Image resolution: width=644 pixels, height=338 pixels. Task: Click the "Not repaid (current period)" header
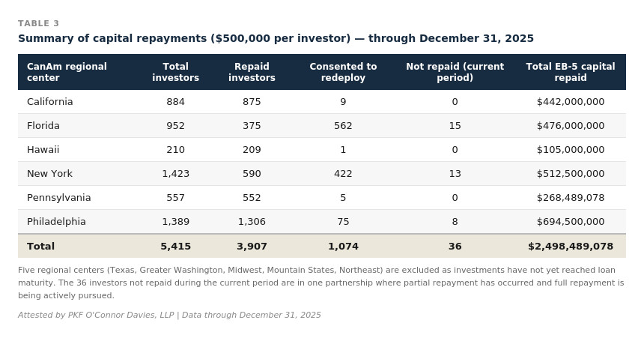coord(455,72)
